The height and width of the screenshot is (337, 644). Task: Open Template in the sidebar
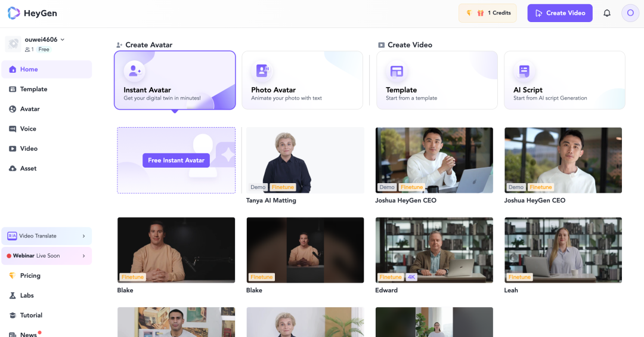47,89
